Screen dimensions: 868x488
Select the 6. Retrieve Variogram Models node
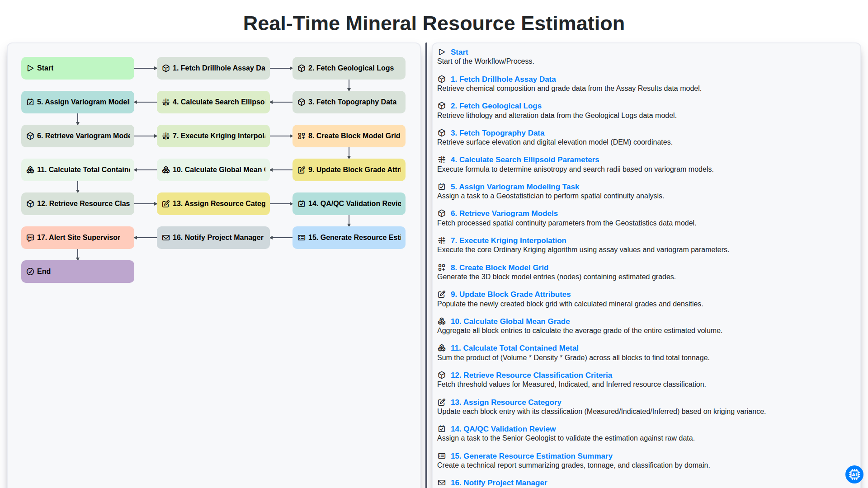point(78,136)
